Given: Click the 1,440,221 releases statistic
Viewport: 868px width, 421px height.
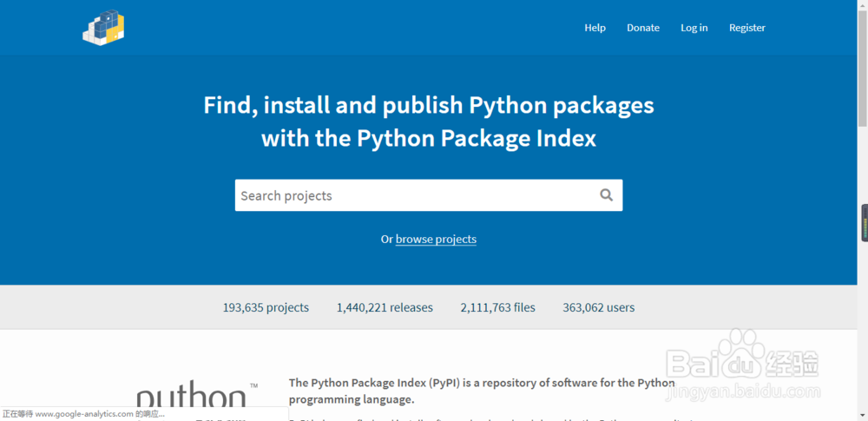Looking at the screenshot, I should (385, 307).
